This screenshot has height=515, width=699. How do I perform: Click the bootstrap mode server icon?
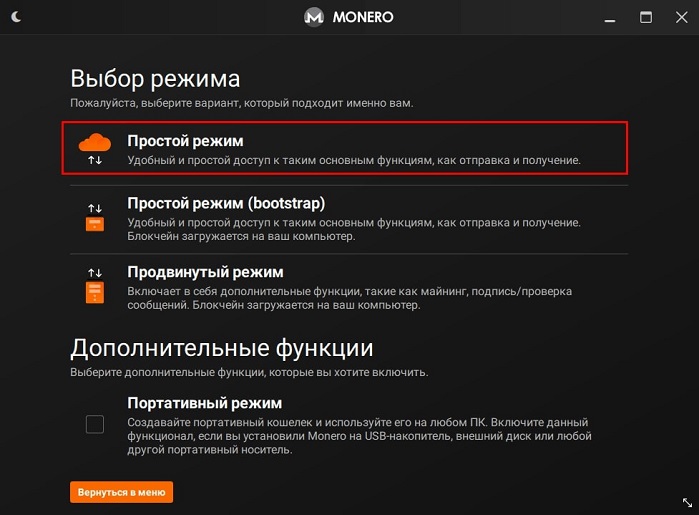click(95, 224)
